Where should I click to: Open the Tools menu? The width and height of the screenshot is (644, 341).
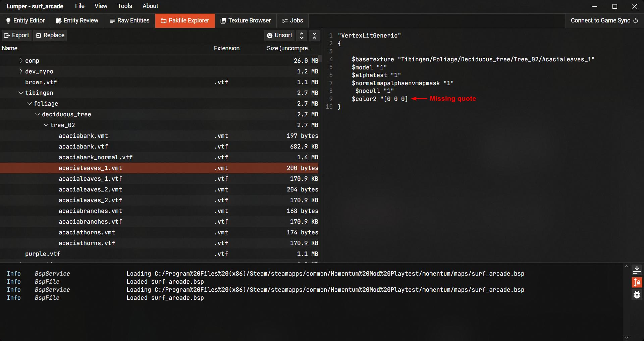pos(125,6)
